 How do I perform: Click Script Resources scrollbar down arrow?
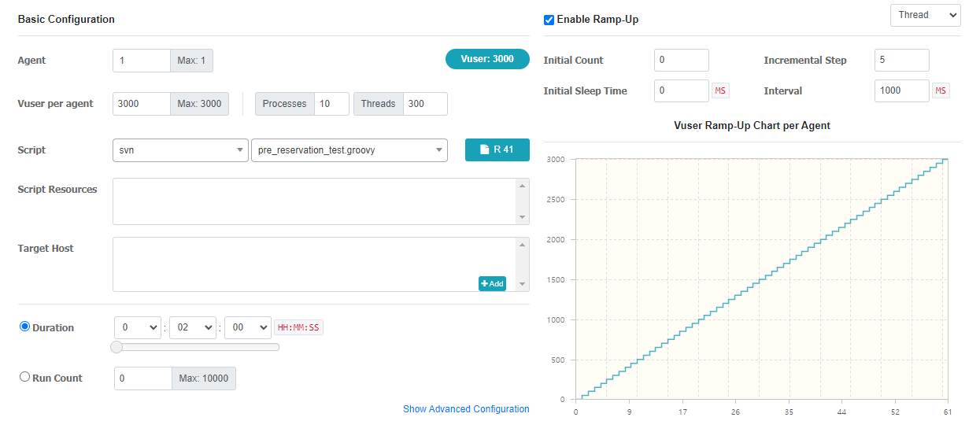[522, 217]
